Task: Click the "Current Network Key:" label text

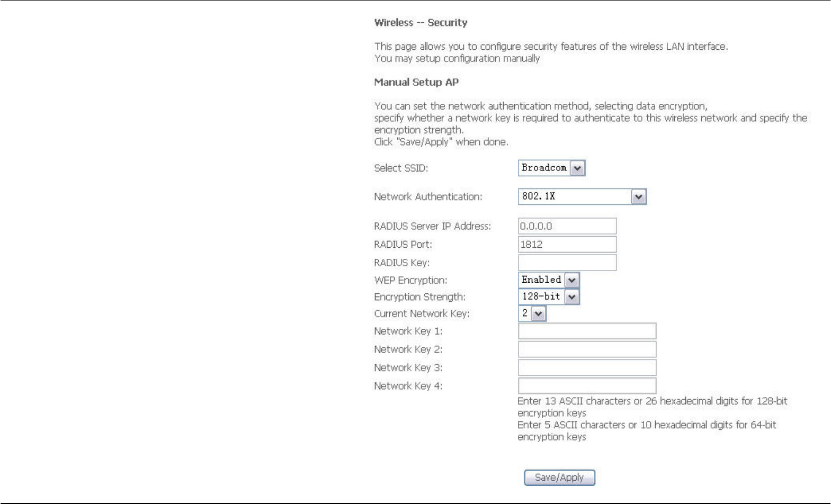Action: (x=422, y=313)
